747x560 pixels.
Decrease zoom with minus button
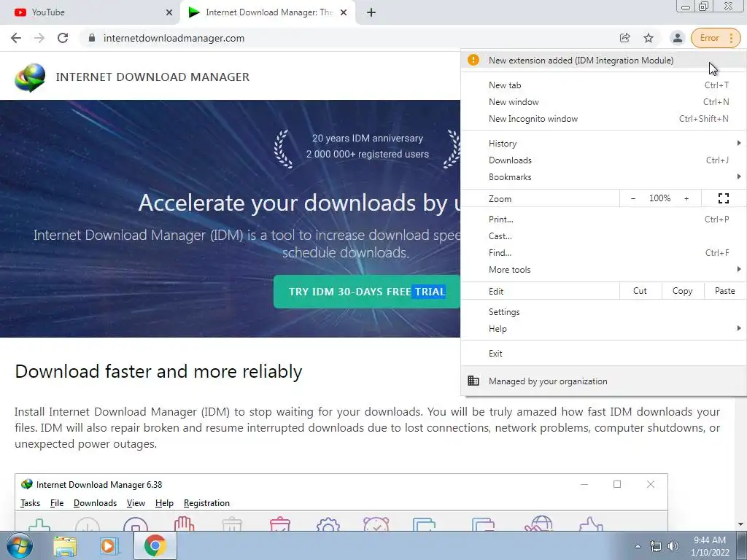(x=633, y=198)
